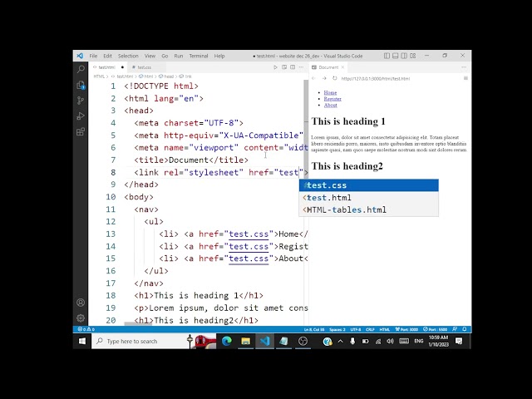Toggle Secondary Side Bar layout icon
Viewport: 532px width, 399px height.
click(x=404, y=56)
